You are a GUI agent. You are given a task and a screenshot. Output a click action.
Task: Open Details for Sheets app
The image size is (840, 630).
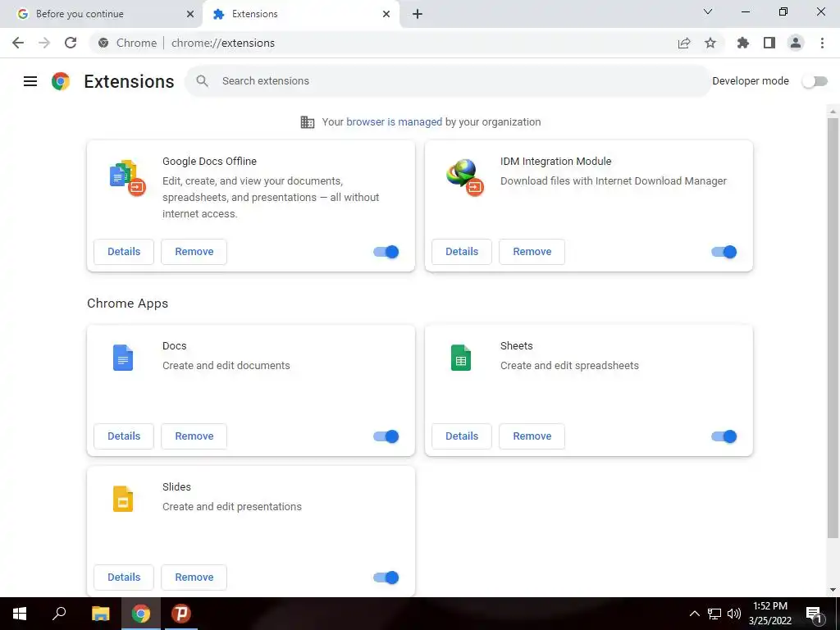(462, 436)
